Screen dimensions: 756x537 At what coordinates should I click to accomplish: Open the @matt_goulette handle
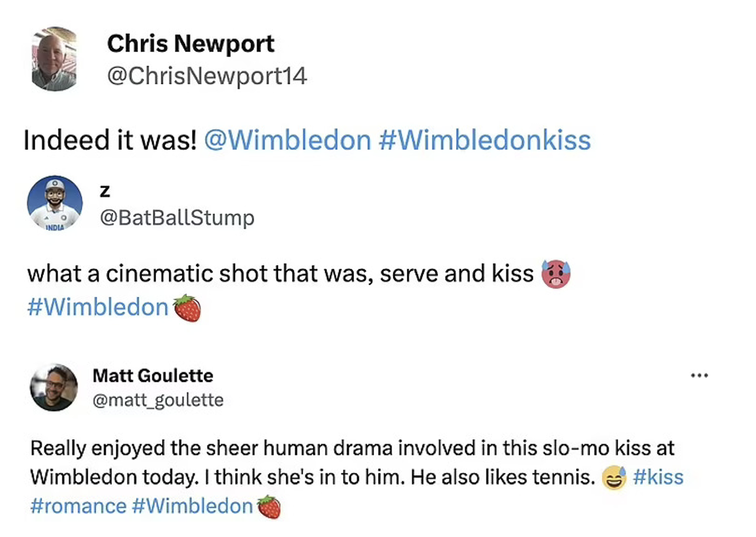(158, 400)
